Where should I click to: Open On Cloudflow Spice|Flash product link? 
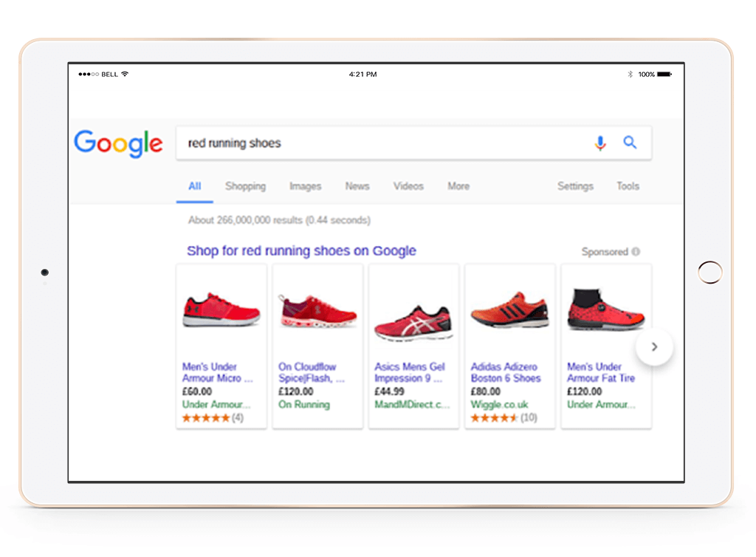pos(312,372)
